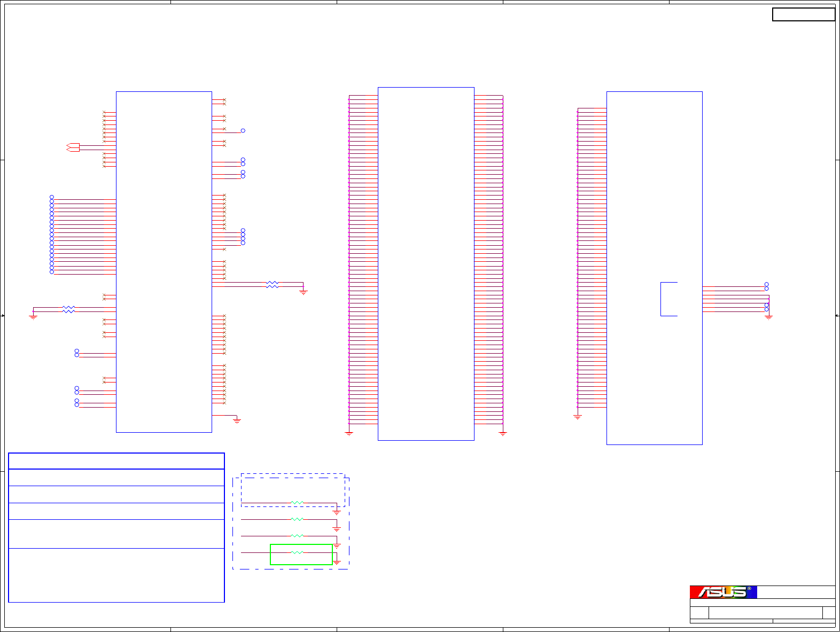Select the right component block
The image size is (840, 632).
tap(655, 268)
